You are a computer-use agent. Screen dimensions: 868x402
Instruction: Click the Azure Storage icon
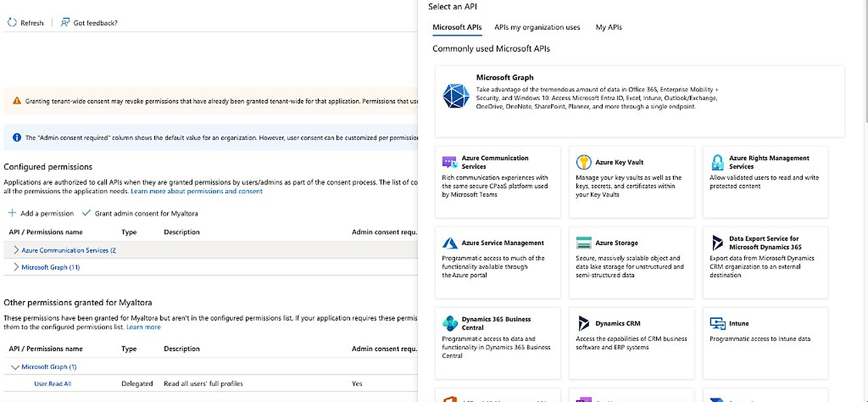[x=584, y=243]
